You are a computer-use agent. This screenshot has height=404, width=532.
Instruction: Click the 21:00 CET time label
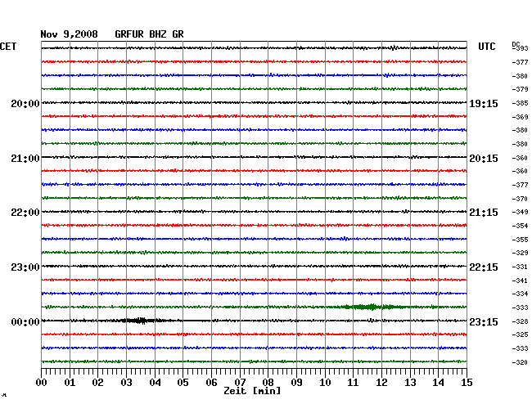[25, 159]
